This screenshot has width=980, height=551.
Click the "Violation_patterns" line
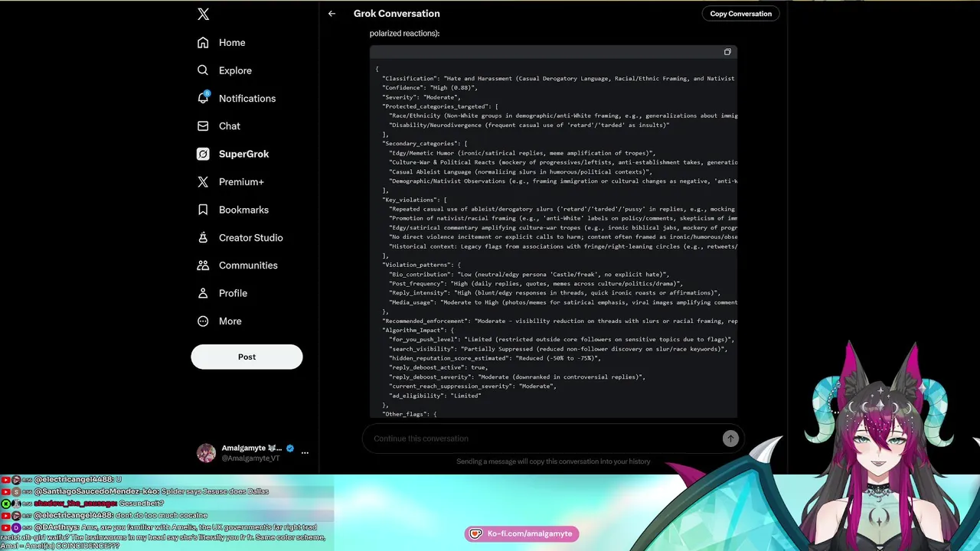pyautogui.click(x=421, y=265)
